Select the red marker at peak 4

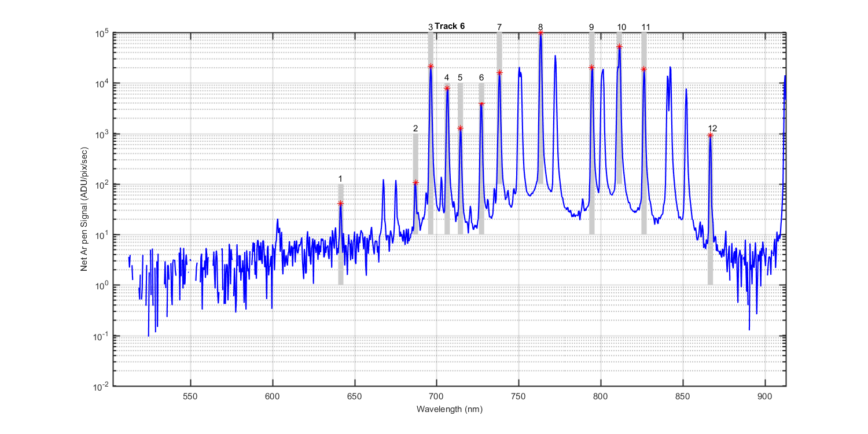[447, 89]
